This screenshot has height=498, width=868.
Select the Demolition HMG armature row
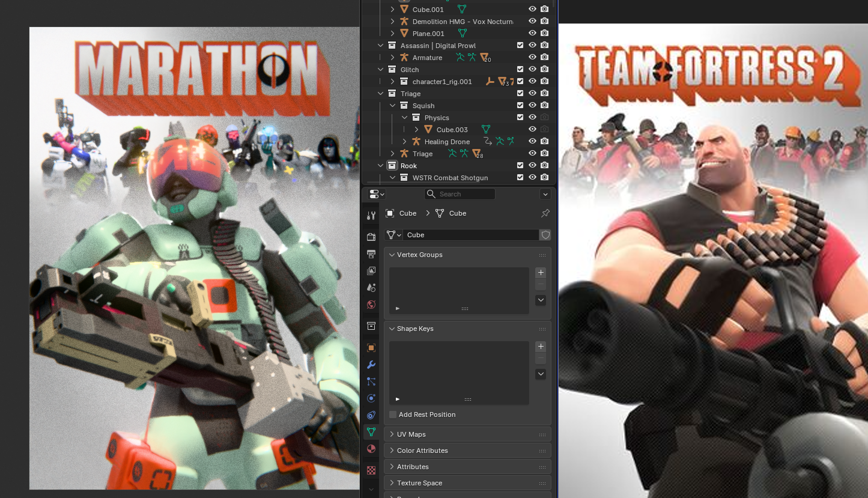point(463,22)
